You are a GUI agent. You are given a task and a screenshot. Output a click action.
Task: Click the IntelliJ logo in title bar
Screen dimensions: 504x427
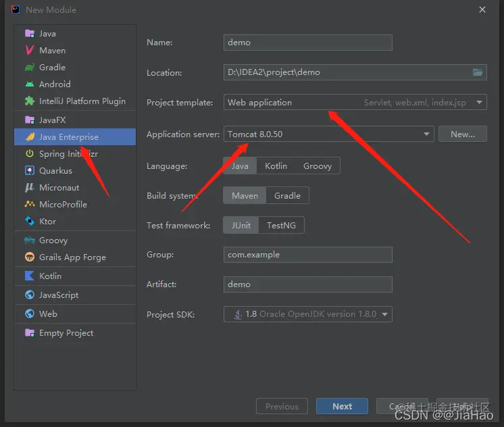pos(16,9)
